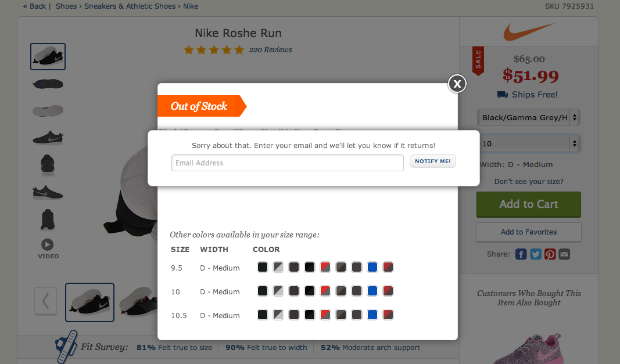
Task: Close the Out of Stock popup
Action: [457, 84]
